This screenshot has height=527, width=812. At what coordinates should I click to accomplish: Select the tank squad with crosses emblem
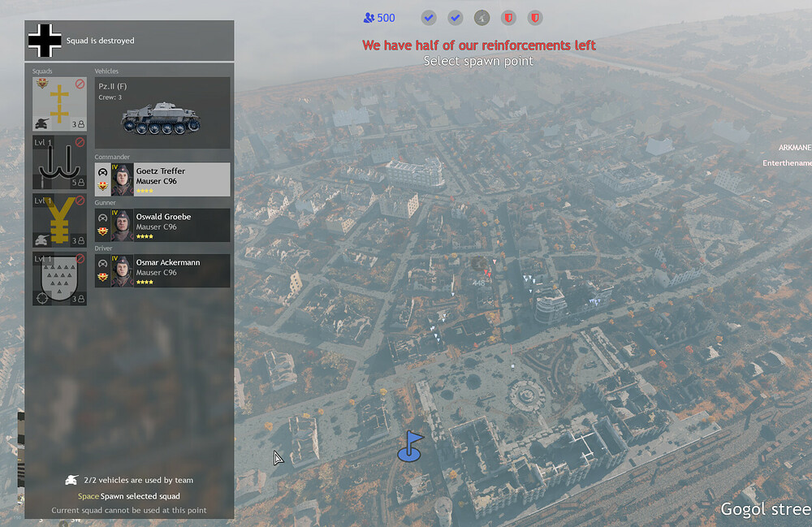pos(59,104)
